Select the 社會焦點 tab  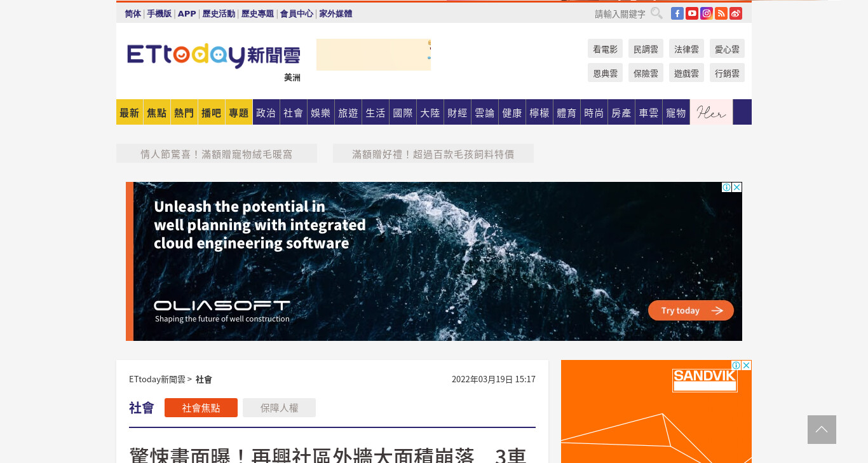click(x=201, y=408)
